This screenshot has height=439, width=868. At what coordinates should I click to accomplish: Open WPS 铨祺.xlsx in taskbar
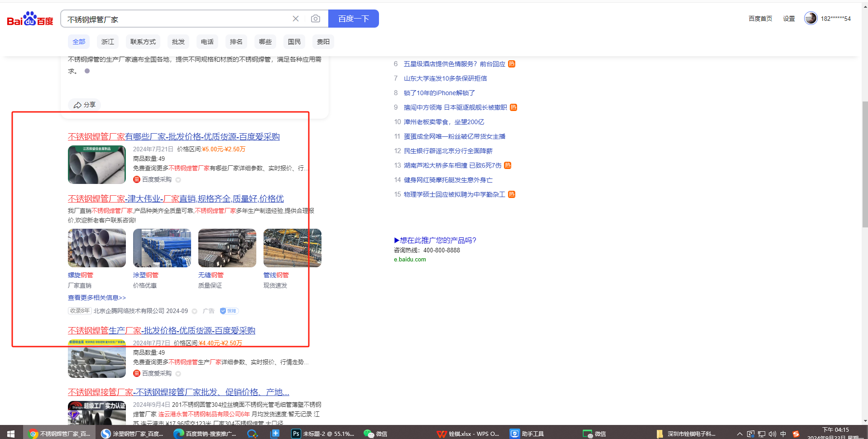468,434
